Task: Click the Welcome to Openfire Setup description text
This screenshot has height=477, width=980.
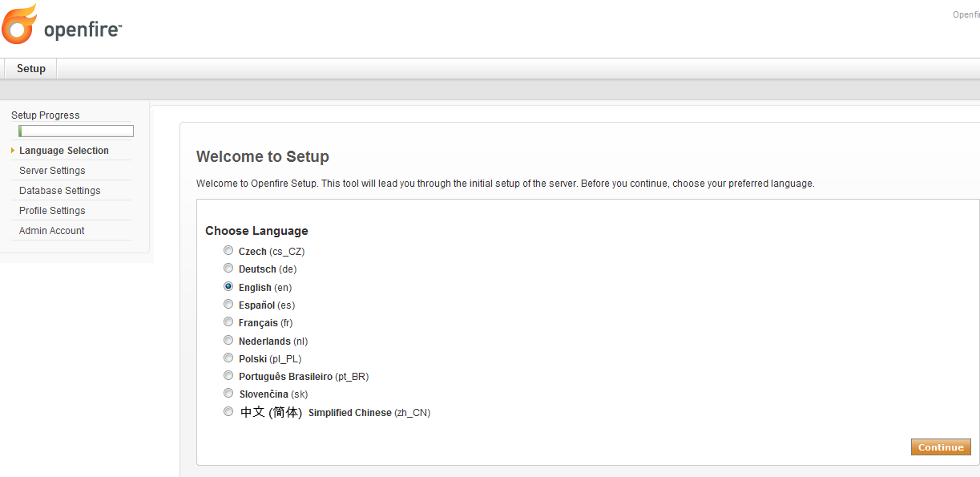Action: click(x=505, y=184)
